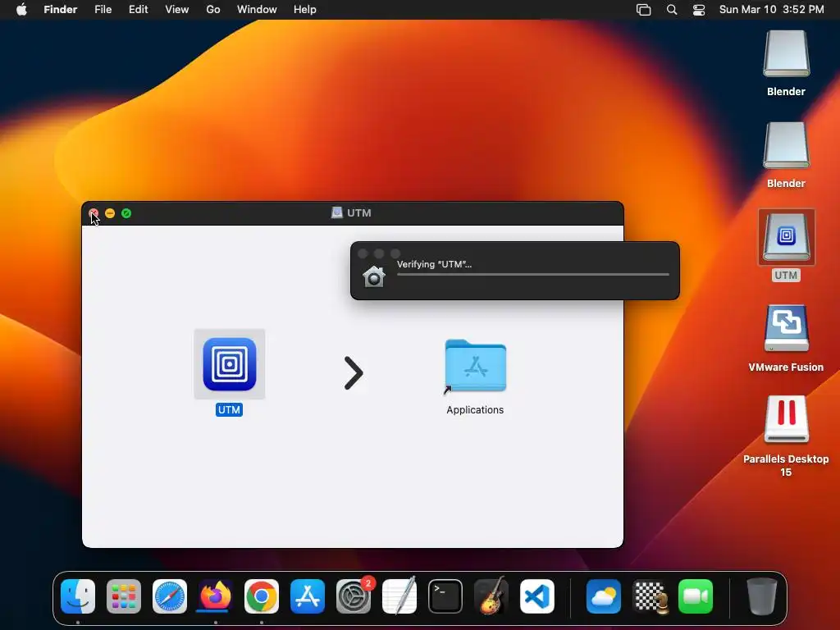The height and width of the screenshot is (630, 840).
Task: Open the Applications folder shortcut
Action: (475, 366)
